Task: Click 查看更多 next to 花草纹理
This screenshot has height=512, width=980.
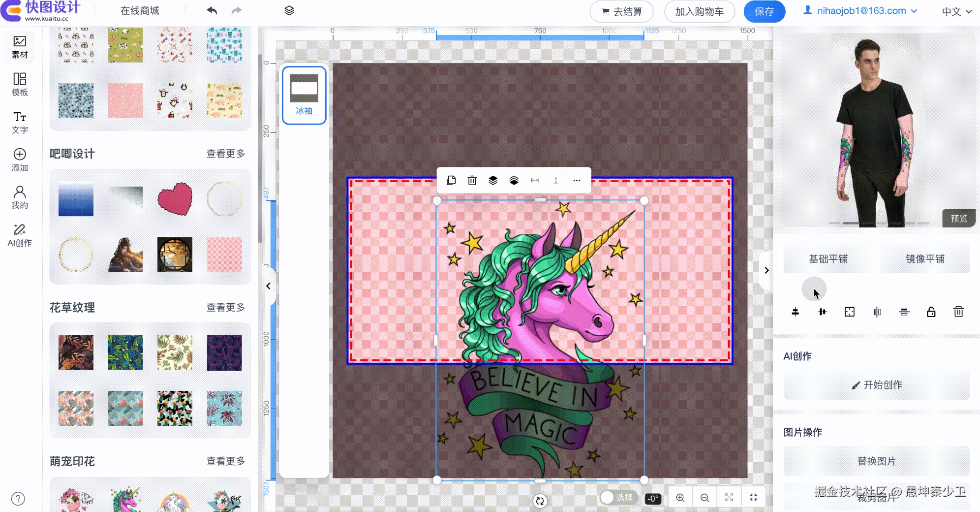Action: point(225,308)
